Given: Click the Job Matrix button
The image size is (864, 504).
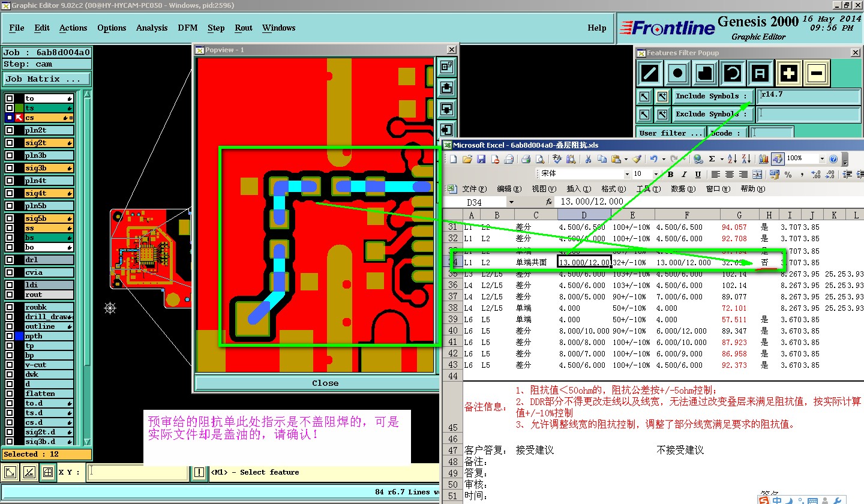Looking at the screenshot, I should click(47, 79).
